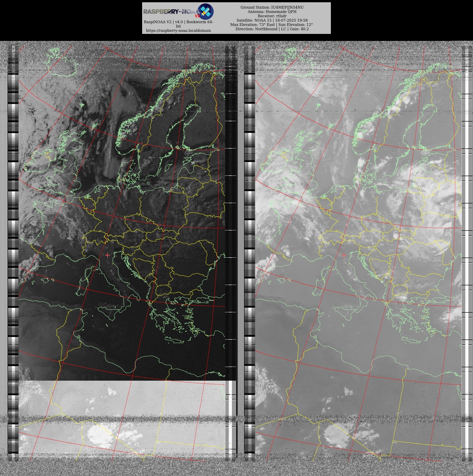Select the 'Receiver: rtlsdr' line
Viewport: 473px width, 476px height.
[272, 16]
